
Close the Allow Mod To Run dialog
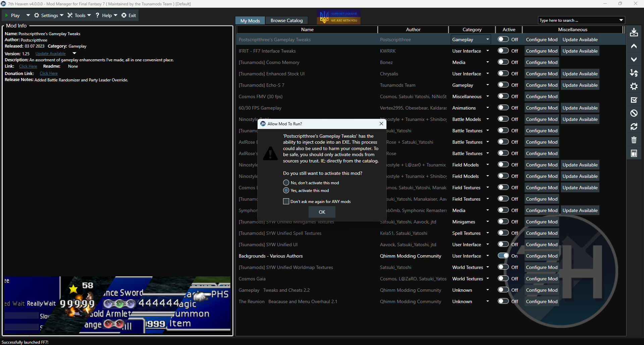click(381, 124)
